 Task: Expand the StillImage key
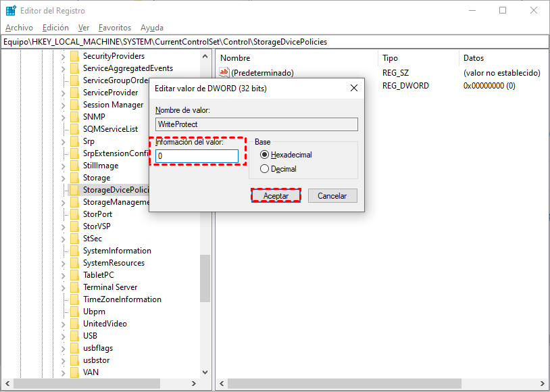63,166
